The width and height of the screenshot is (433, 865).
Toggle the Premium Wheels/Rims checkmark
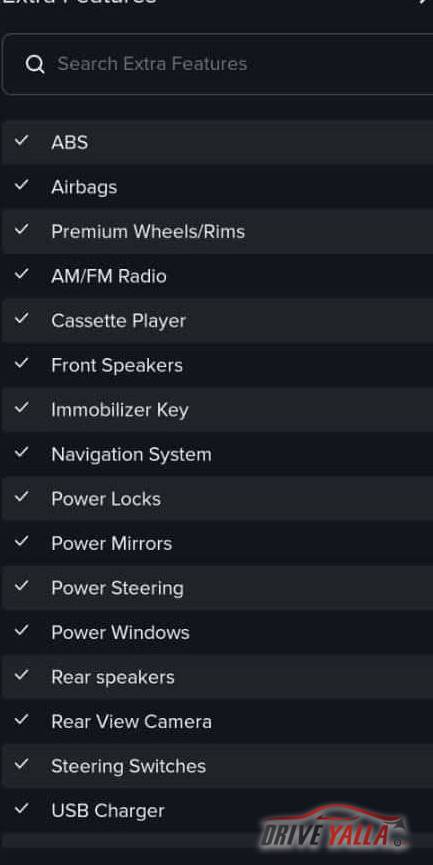[21, 229]
